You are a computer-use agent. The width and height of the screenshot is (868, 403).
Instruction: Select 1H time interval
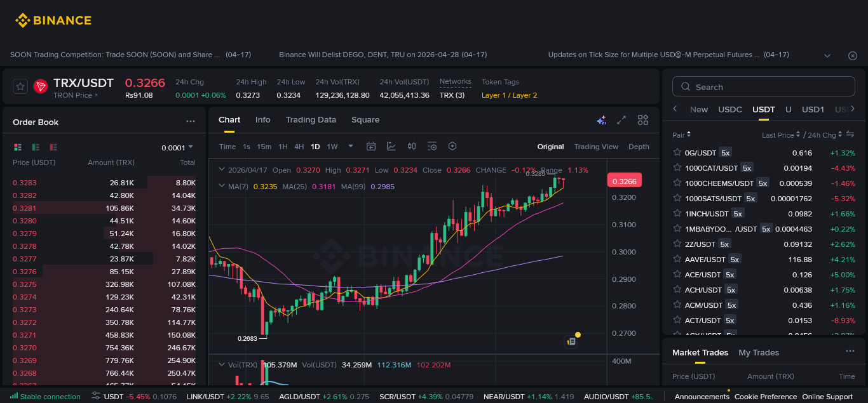(283, 147)
